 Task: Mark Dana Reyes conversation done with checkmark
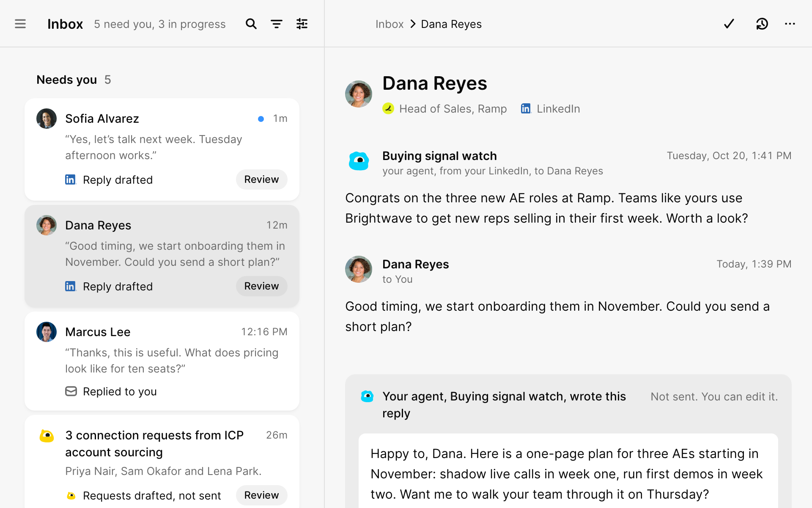point(729,24)
